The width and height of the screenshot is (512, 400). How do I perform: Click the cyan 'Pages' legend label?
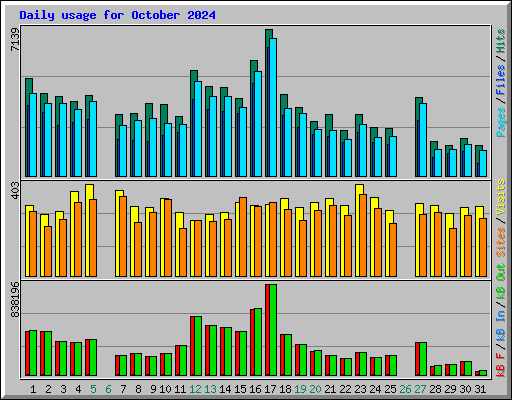(x=500, y=122)
